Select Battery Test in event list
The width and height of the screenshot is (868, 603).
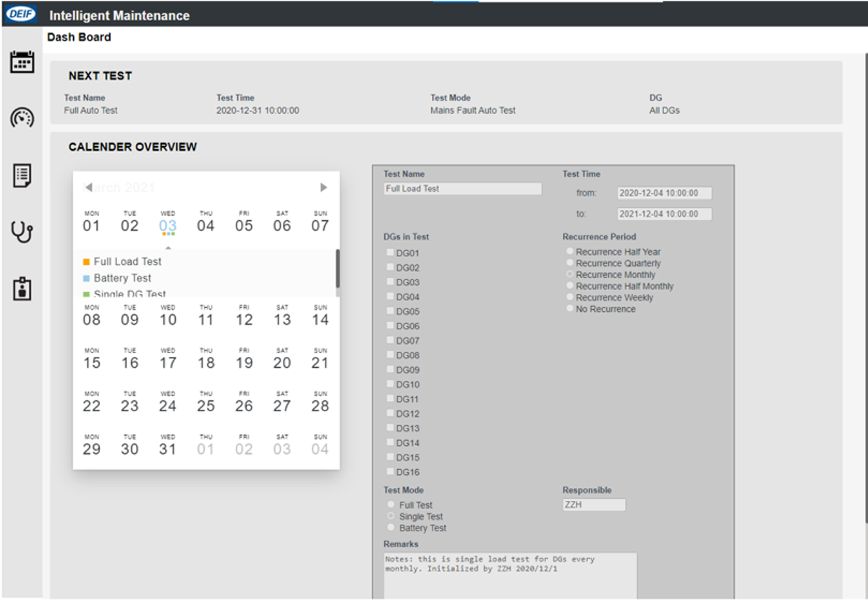tap(122, 278)
